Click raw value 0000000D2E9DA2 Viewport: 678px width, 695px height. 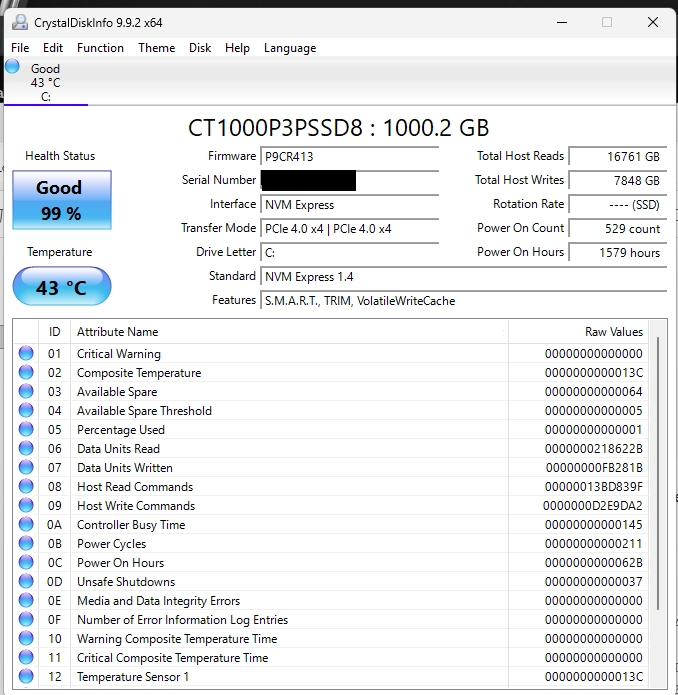pyautogui.click(x=593, y=506)
